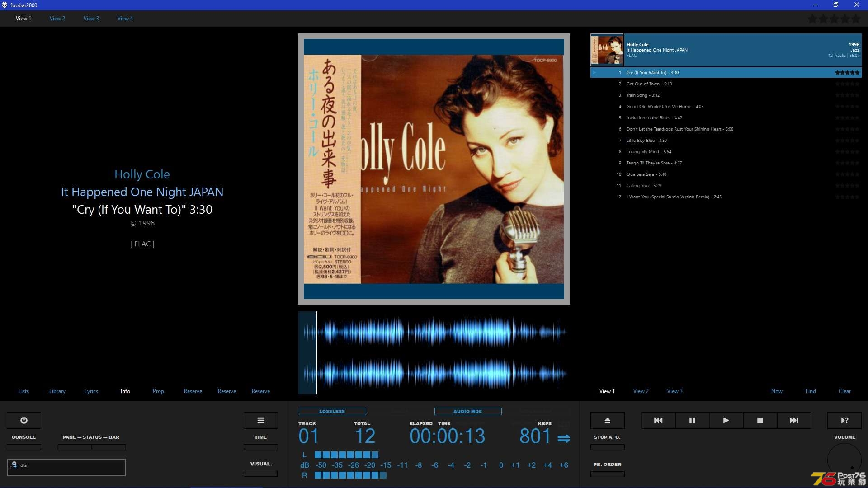Click the random play question-mark button
868x488 pixels.
click(844, 420)
